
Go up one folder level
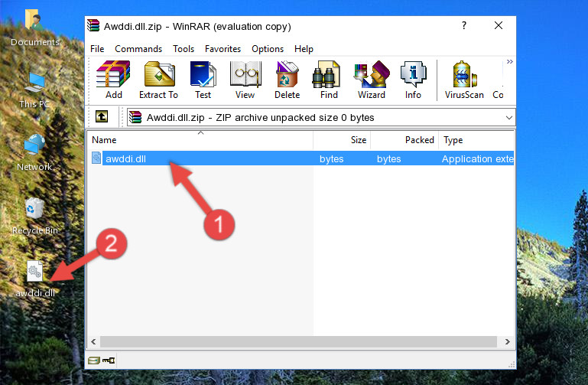(102, 116)
